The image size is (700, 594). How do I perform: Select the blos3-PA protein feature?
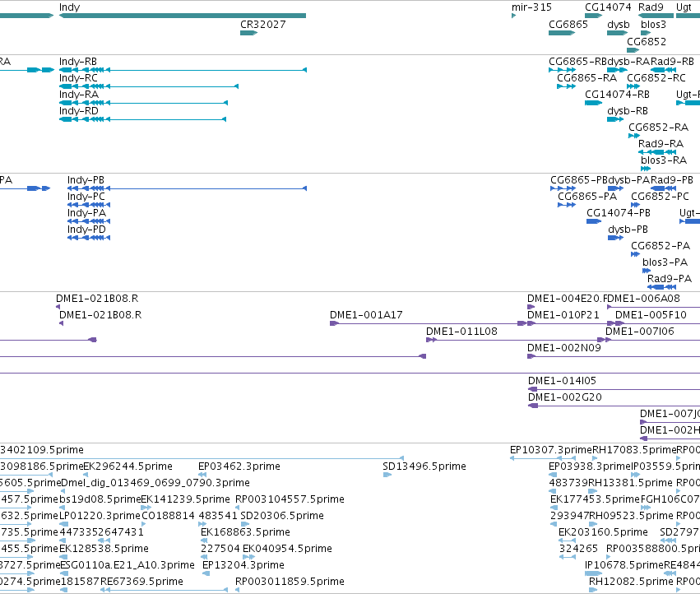click(x=647, y=271)
